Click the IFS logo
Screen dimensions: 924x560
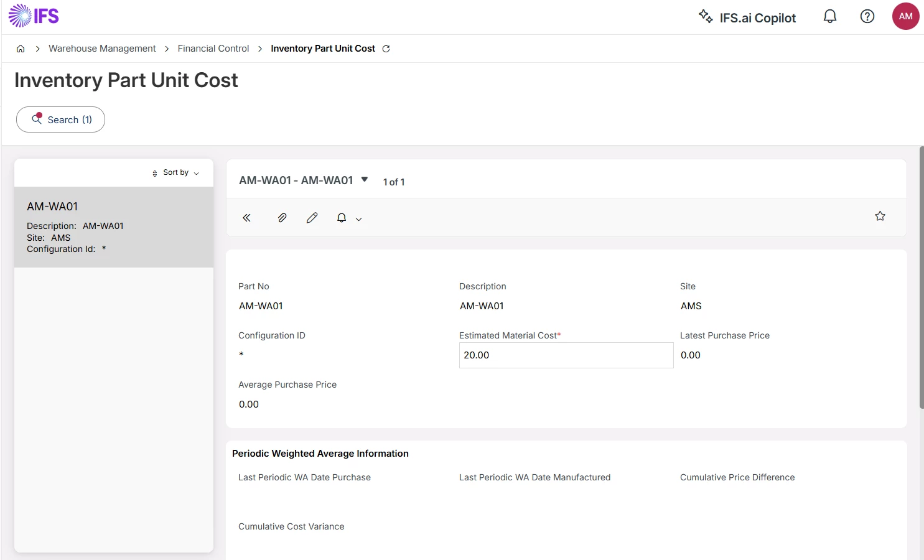click(34, 16)
